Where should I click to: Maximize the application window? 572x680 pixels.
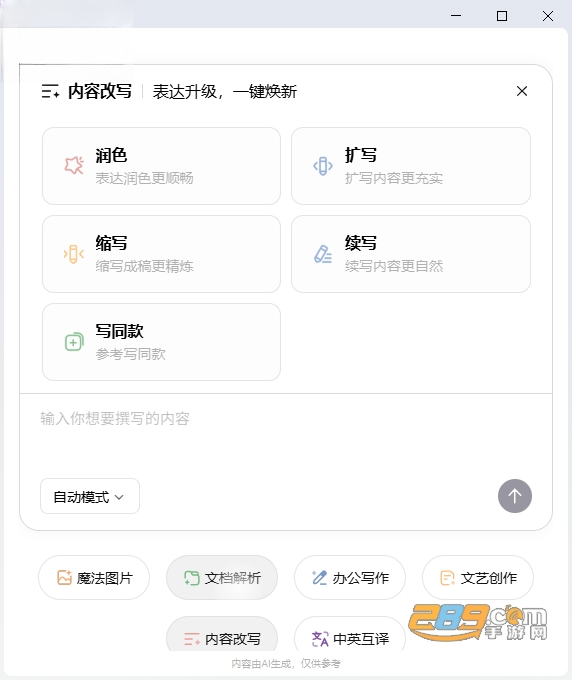tap(502, 16)
